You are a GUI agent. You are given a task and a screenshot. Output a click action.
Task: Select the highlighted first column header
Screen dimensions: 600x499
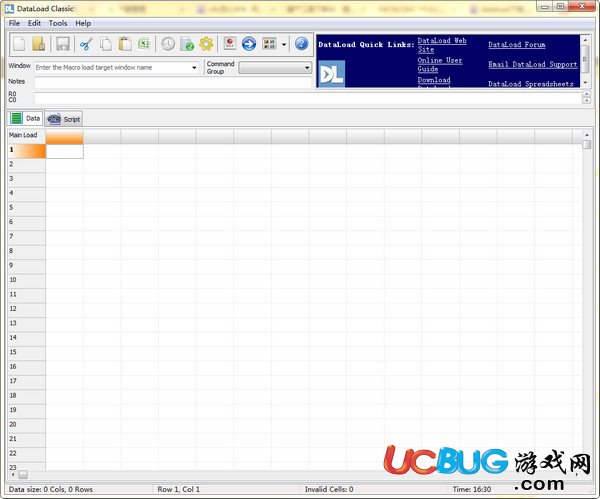click(x=64, y=137)
